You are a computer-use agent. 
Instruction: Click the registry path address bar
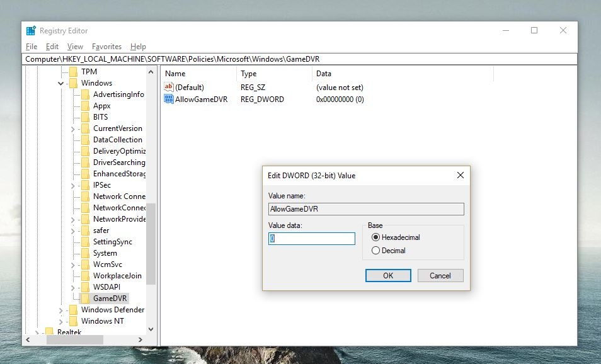(x=299, y=59)
